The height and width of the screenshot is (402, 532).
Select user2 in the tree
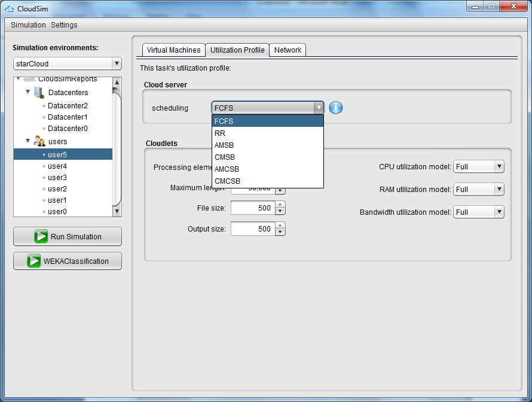(x=57, y=189)
